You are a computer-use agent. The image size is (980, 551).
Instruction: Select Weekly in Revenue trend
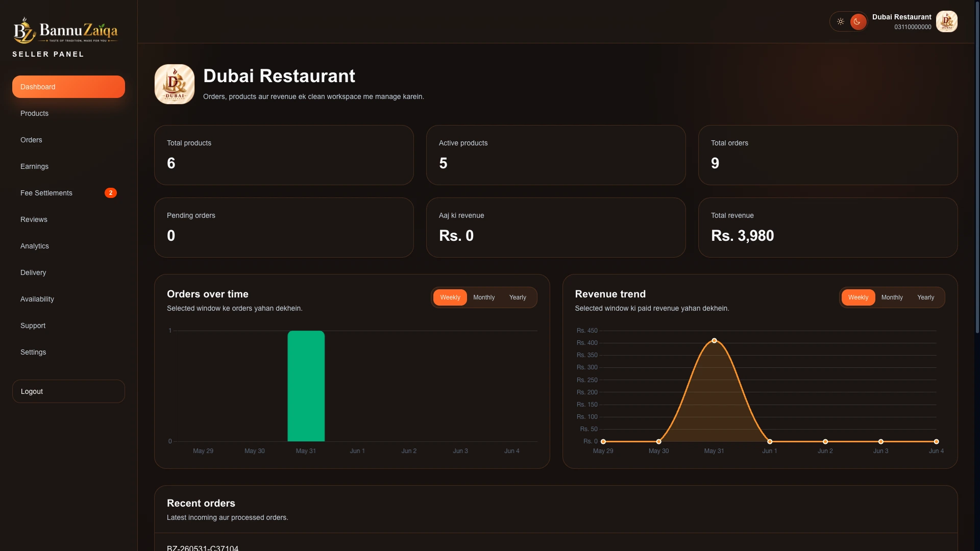(x=858, y=297)
